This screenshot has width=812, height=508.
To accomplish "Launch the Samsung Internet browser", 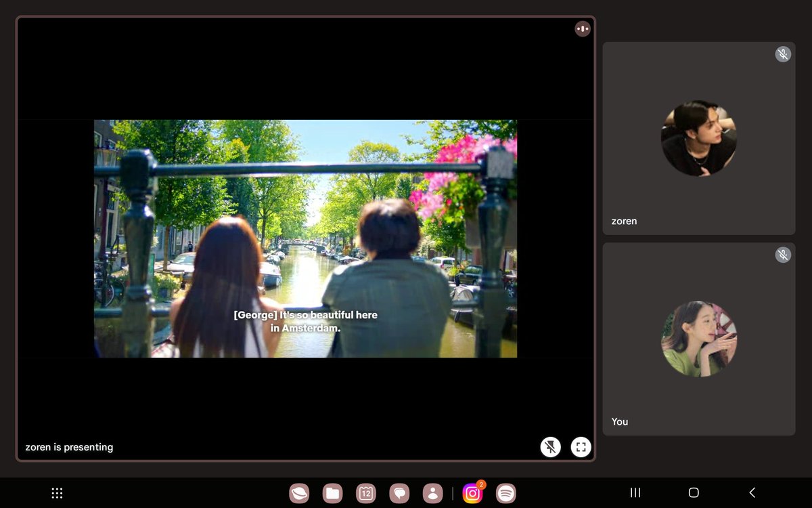I will pos(298,492).
